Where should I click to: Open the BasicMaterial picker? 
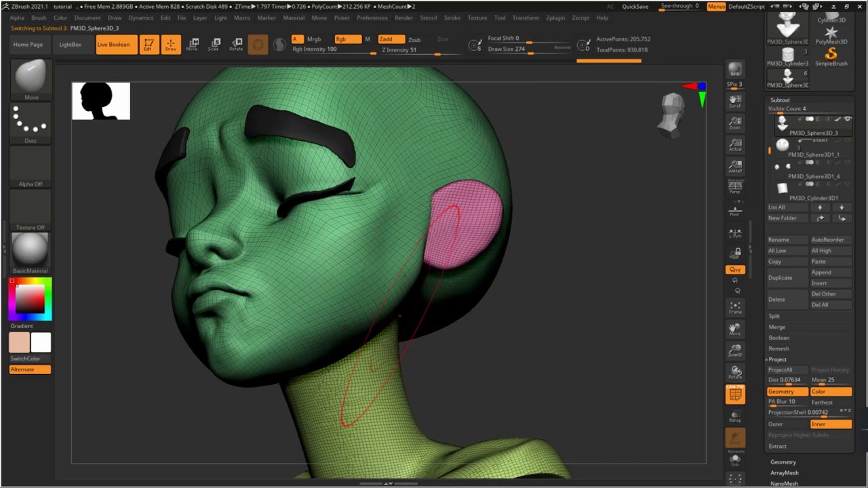coord(31,253)
